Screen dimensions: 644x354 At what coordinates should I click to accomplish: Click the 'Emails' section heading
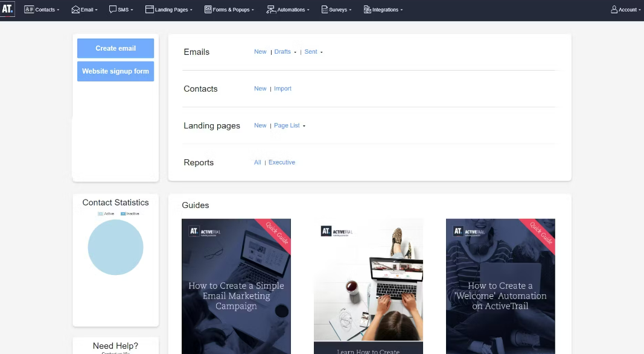(x=197, y=52)
